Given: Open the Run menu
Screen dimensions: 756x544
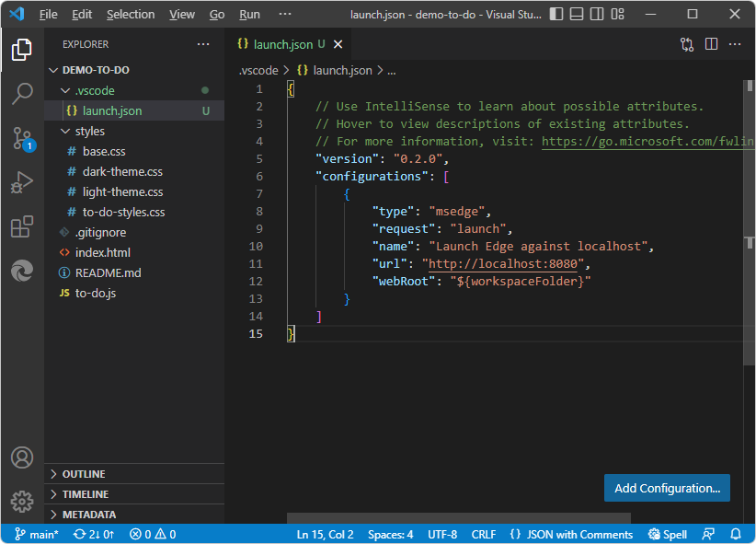Looking at the screenshot, I should (x=249, y=14).
